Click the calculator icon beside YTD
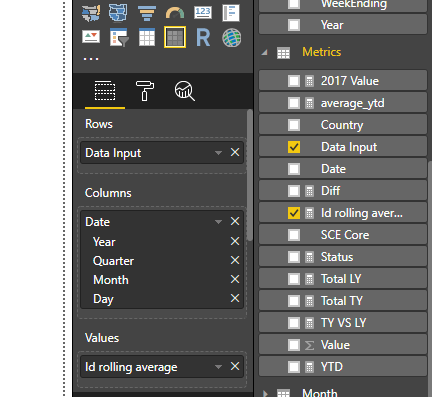This screenshot has height=397, width=432. point(309,367)
